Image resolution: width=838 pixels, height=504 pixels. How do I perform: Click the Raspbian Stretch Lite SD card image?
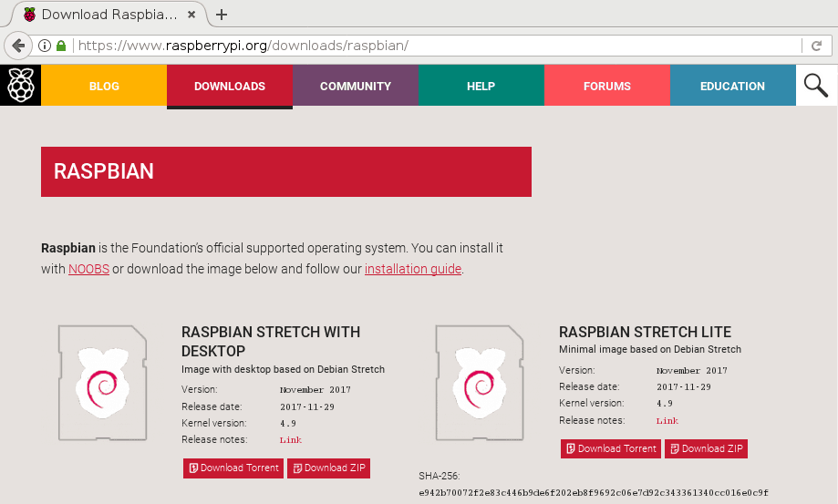pos(480,383)
